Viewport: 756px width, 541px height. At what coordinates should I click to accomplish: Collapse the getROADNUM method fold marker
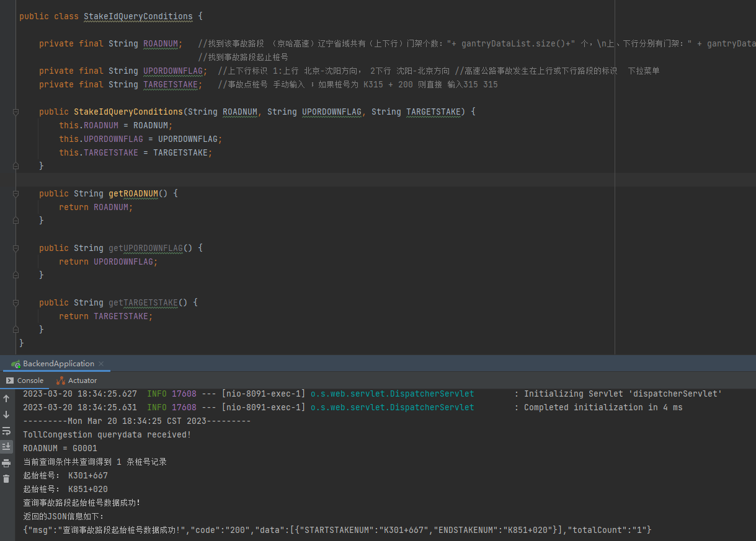pos(16,193)
